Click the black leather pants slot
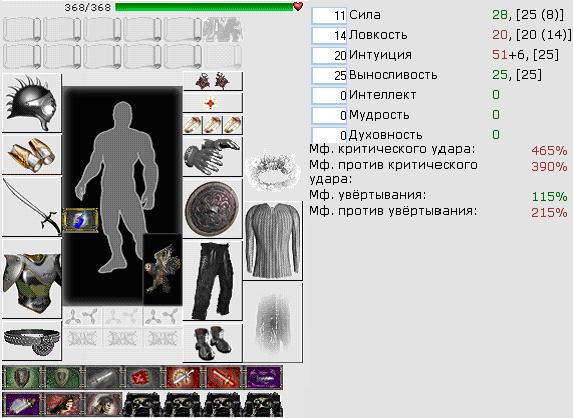The height and width of the screenshot is (418, 573). click(213, 281)
